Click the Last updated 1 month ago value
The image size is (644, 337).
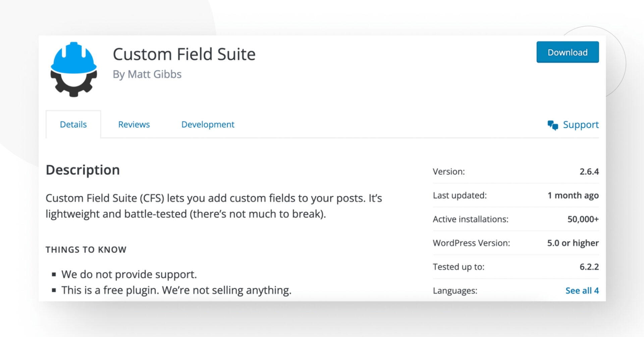click(x=573, y=195)
